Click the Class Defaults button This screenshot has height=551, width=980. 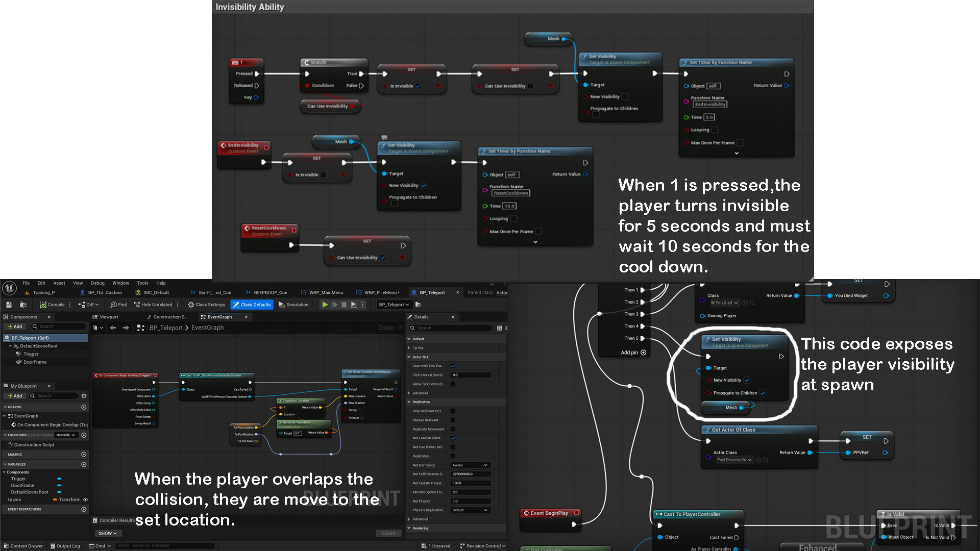point(252,305)
